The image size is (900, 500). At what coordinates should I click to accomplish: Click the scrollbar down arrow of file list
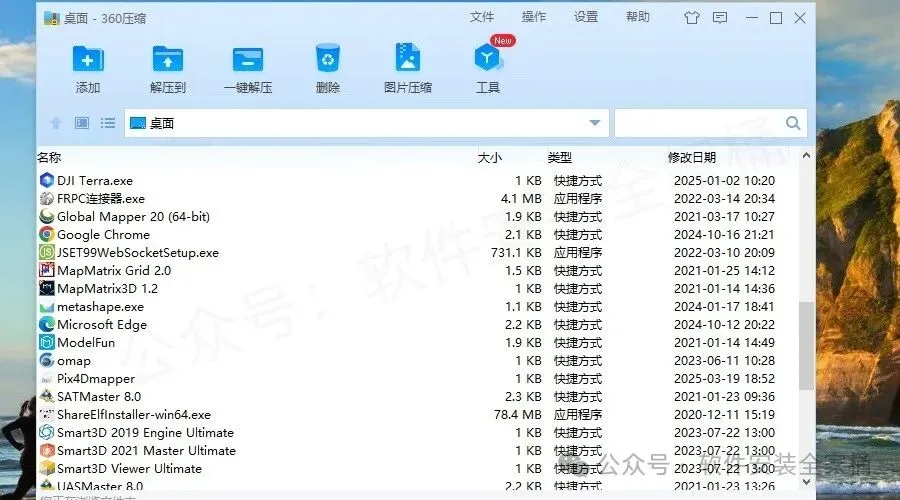tap(806, 482)
